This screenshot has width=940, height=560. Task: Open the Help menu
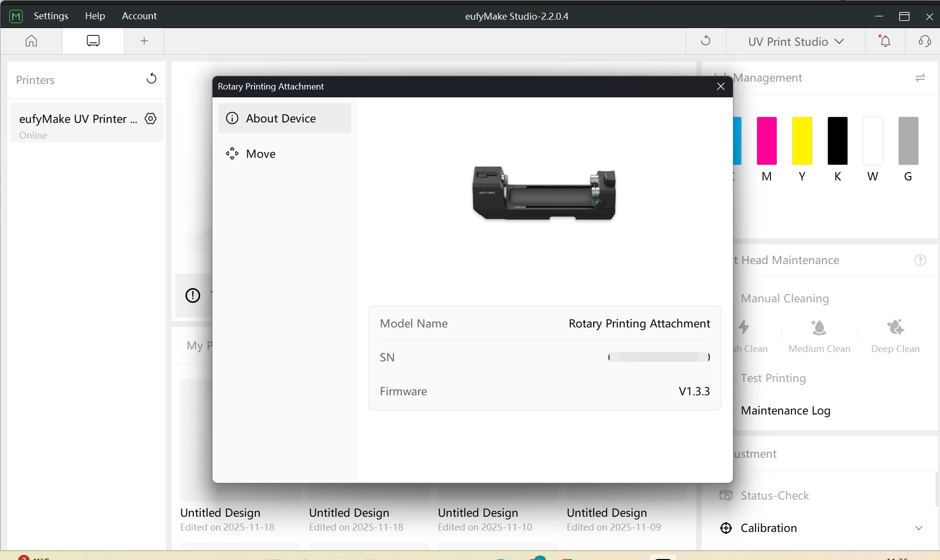coord(95,16)
